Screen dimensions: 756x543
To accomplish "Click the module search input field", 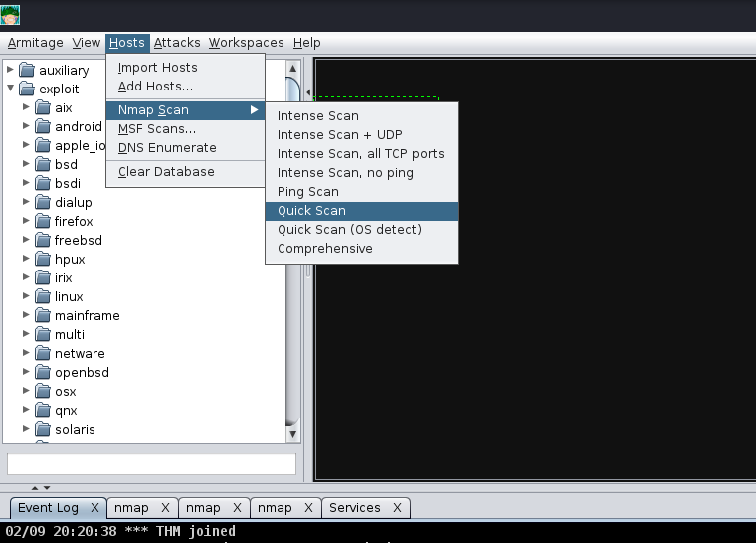I will pyautogui.click(x=151, y=463).
